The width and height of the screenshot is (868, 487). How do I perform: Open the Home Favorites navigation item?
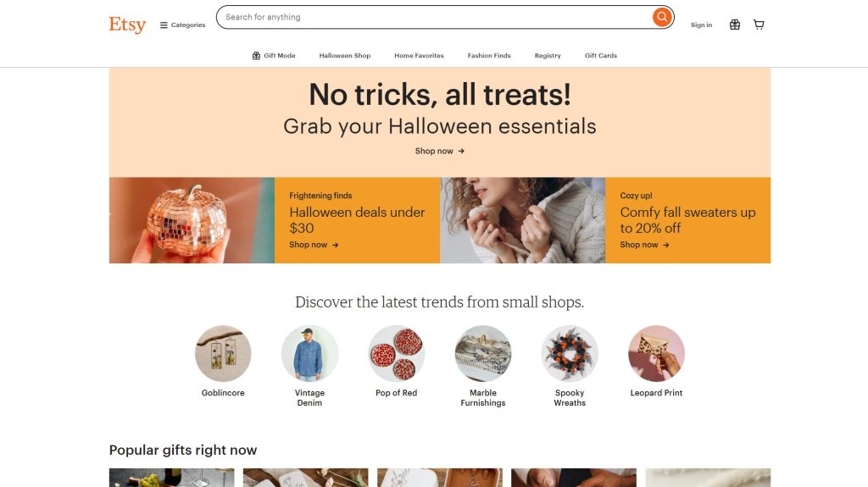point(419,55)
